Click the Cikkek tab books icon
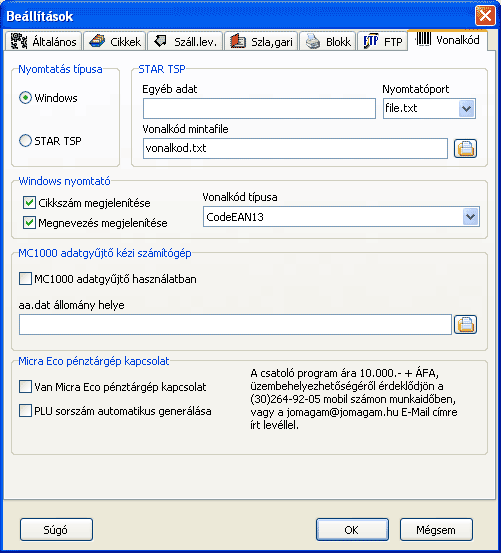 97,41
